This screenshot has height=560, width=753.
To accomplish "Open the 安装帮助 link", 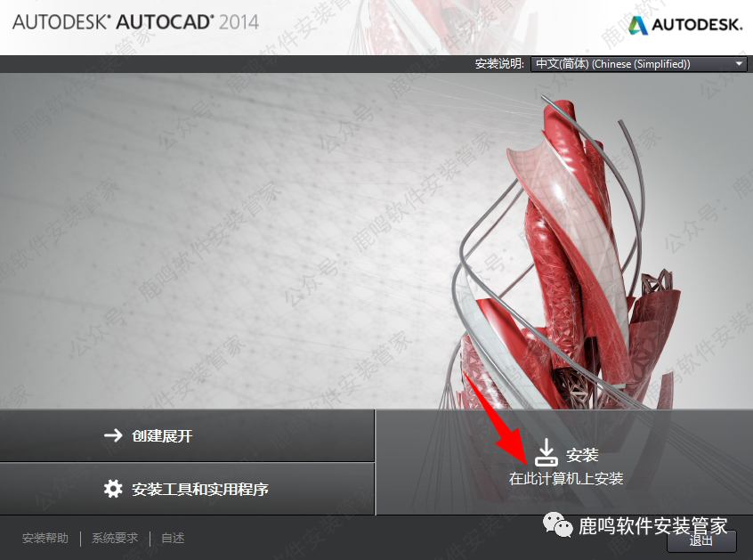I will [x=45, y=539].
